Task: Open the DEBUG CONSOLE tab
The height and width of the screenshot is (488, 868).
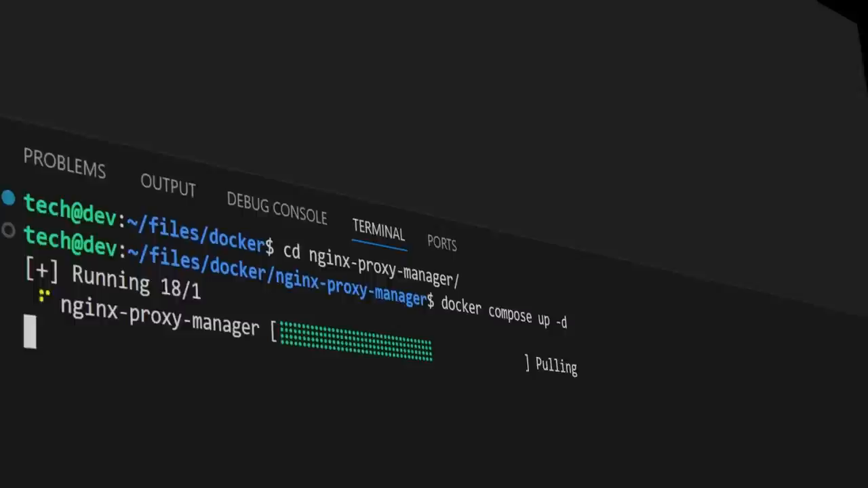Action: coord(277,207)
